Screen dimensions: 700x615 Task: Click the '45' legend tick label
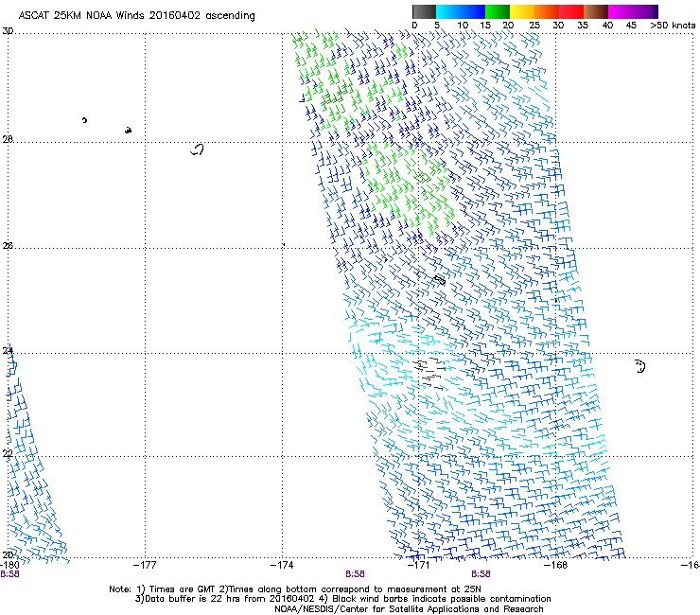[631, 26]
